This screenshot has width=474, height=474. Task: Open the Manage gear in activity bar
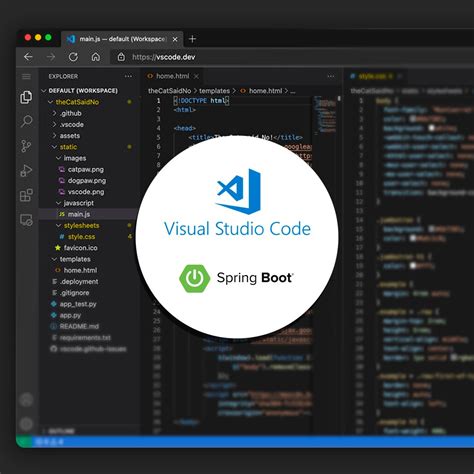(x=26, y=424)
